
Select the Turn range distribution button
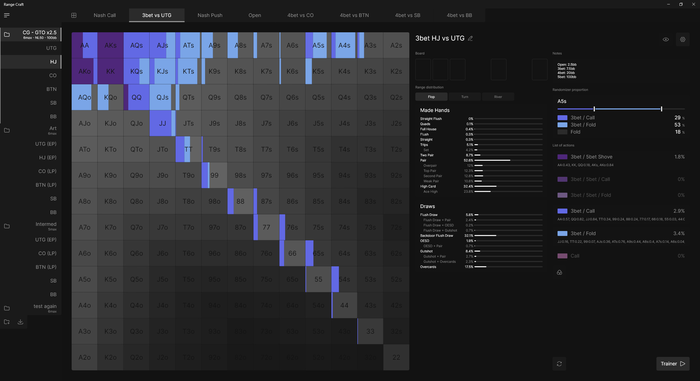click(x=465, y=96)
